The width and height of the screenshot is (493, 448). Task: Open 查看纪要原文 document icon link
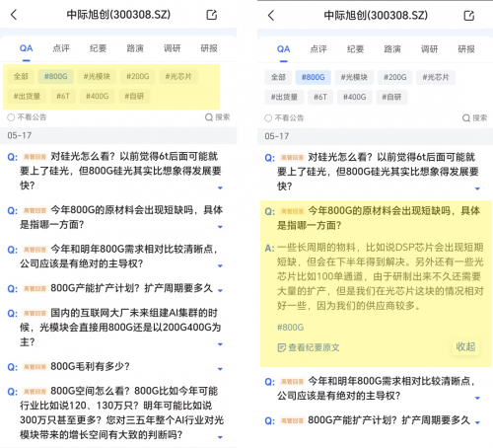pyautogui.click(x=309, y=347)
